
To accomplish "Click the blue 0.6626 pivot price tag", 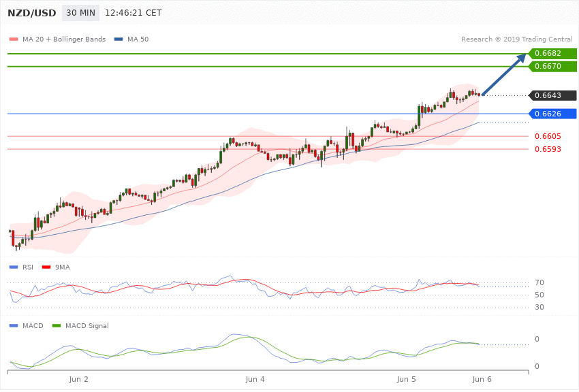I will [x=552, y=114].
